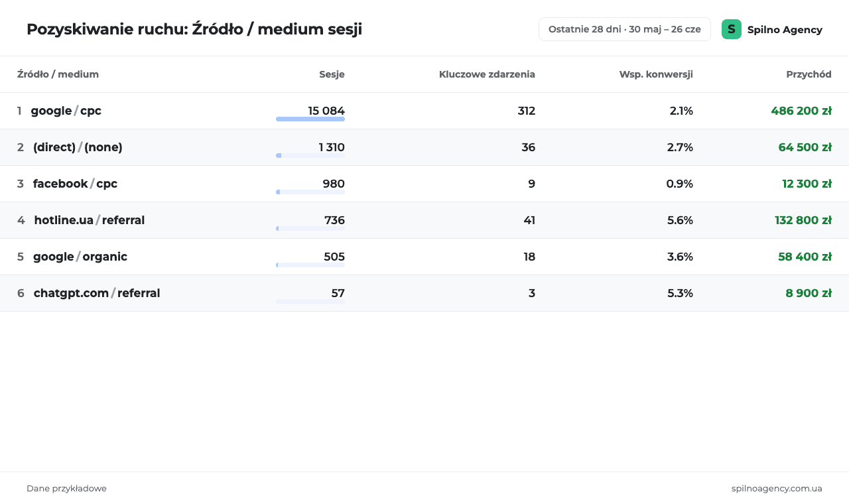Click the revenue value 486 200 zł
The width and height of the screenshot is (849, 504).
(801, 111)
